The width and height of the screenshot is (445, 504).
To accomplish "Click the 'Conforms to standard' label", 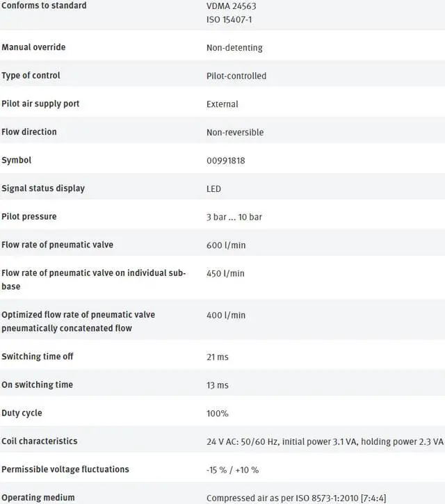I will click(44, 6).
